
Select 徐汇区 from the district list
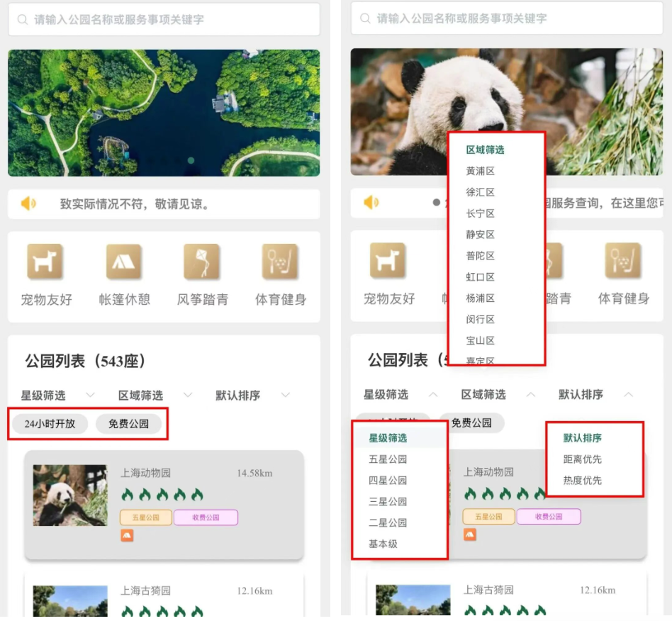[481, 192]
